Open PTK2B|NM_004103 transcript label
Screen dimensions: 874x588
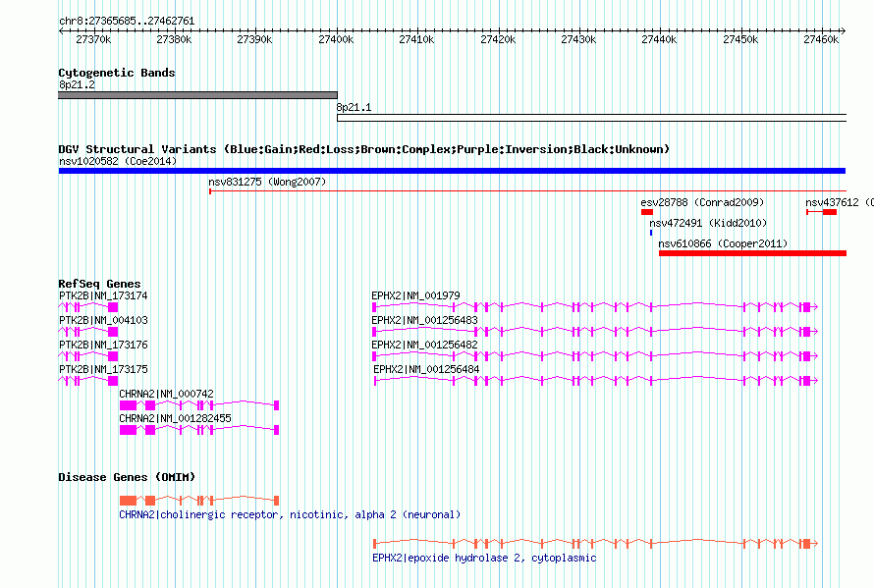tap(103, 320)
